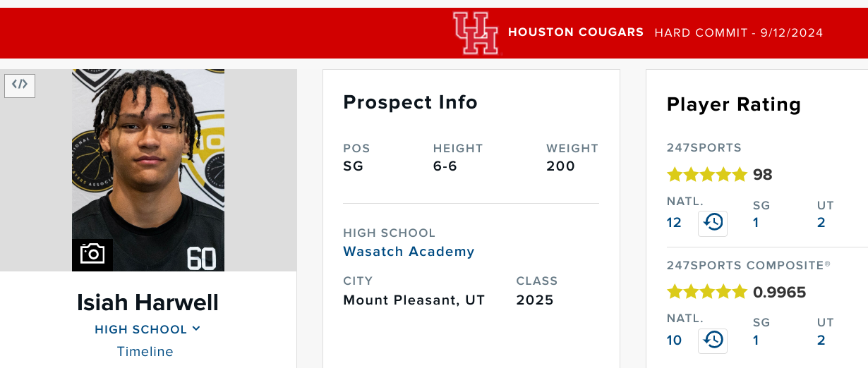Viewport: 868px width, 368px height.
Task: Click the Hard Commit date text
Action: (x=739, y=32)
